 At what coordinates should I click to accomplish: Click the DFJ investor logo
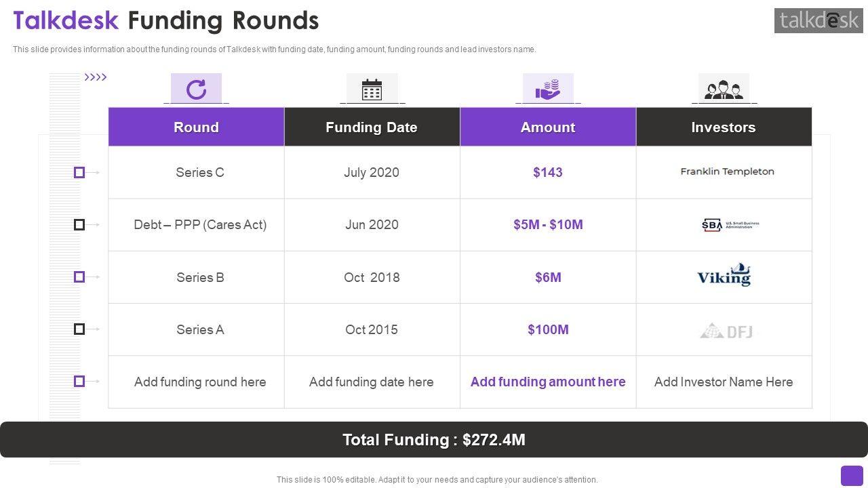point(726,331)
